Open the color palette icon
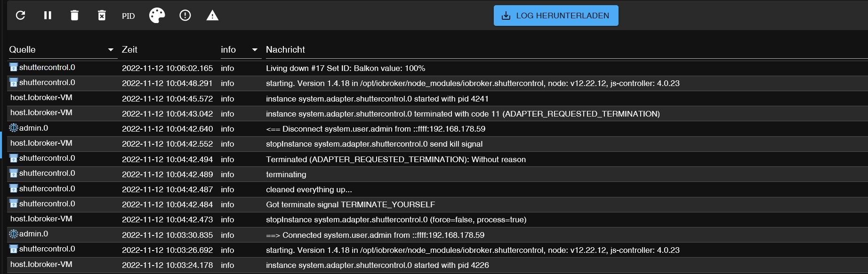This screenshot has height=274, width=868. [x=157, y=16]
